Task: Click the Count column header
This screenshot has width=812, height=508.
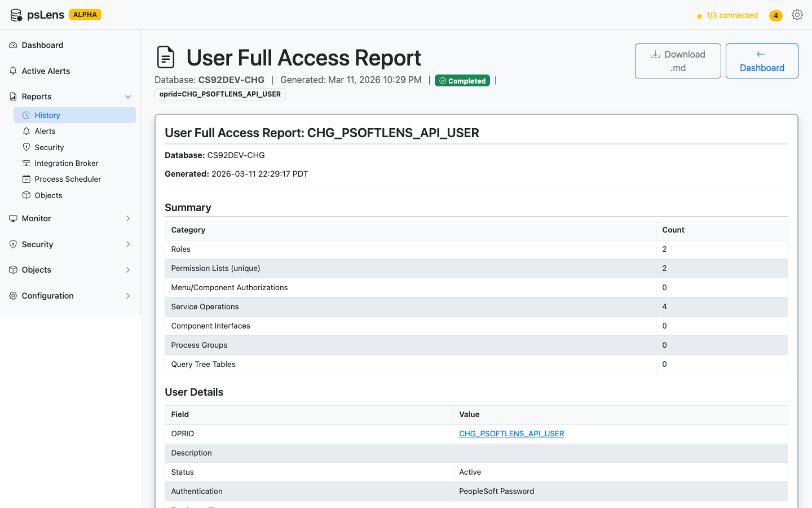Action: (x=722, y=230)
